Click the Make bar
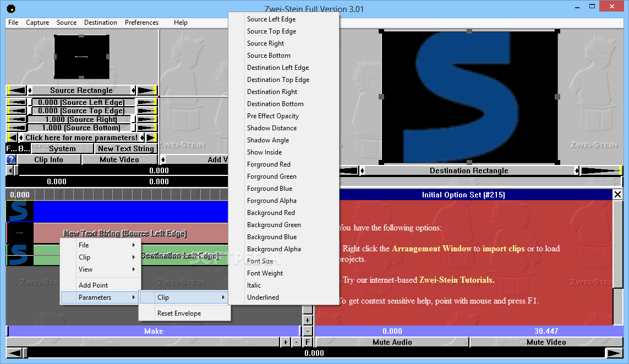629x364 pixels. pyautogui.click(x=154, y=331)
